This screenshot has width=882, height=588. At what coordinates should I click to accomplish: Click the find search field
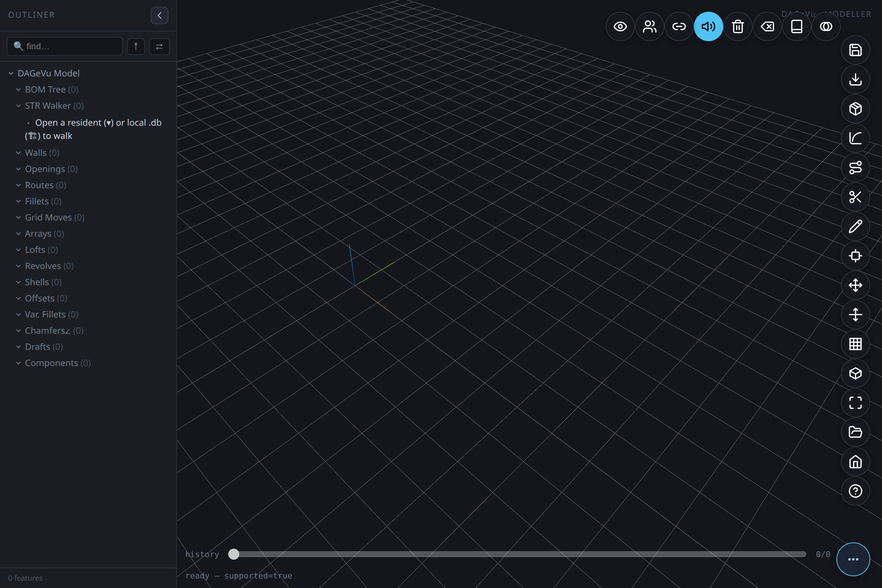pyautogui.click(x=65, y=46)
